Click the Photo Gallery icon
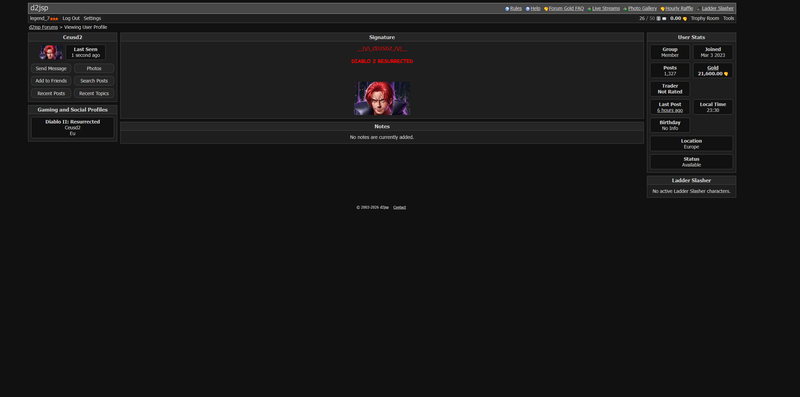Viewport: 800px width, 397px height. 625,9
